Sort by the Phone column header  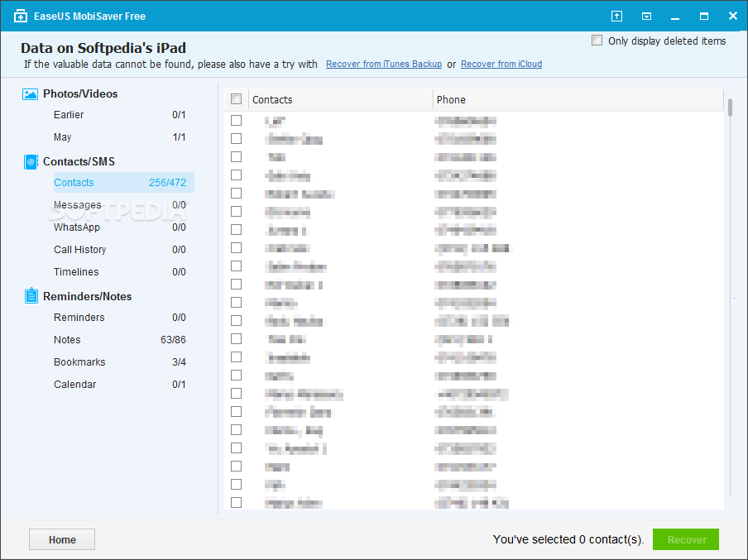[578, 100]
